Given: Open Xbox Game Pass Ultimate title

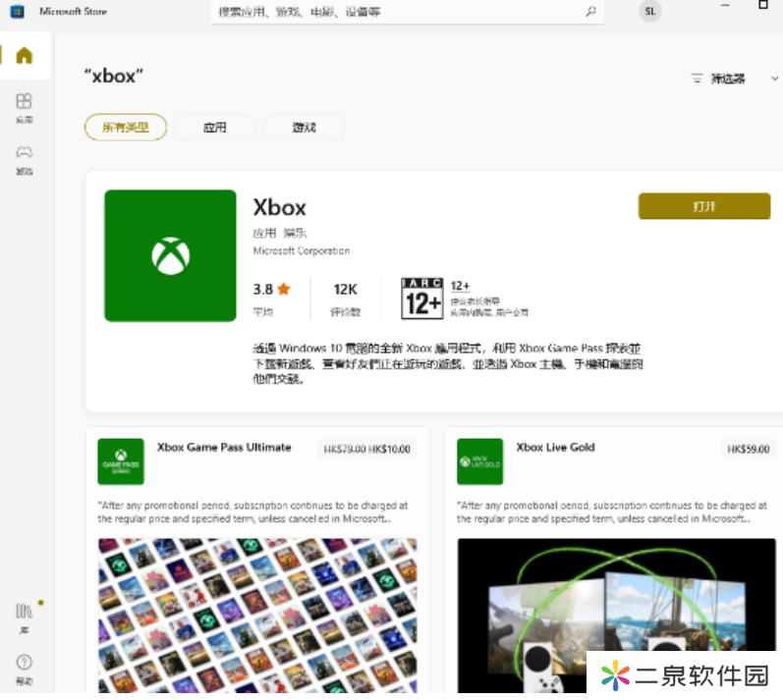Looking at the screenshot, I should coord(224,447).
